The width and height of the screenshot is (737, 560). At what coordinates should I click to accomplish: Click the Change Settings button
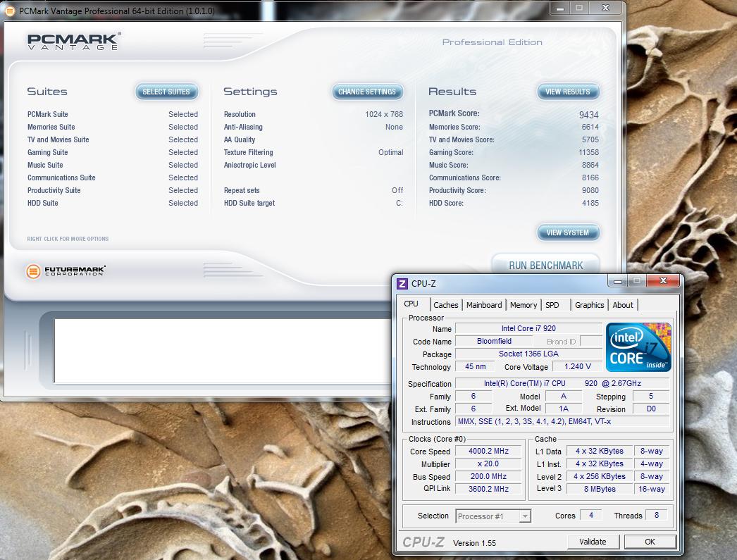point(367,92)
